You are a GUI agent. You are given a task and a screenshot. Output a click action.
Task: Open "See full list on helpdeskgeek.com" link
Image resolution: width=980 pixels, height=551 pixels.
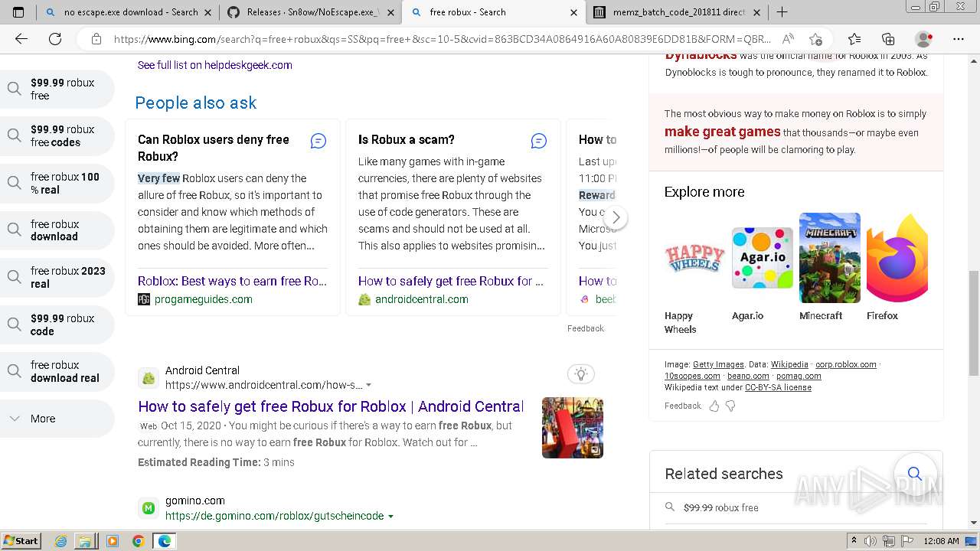click(x=214, y=65)
